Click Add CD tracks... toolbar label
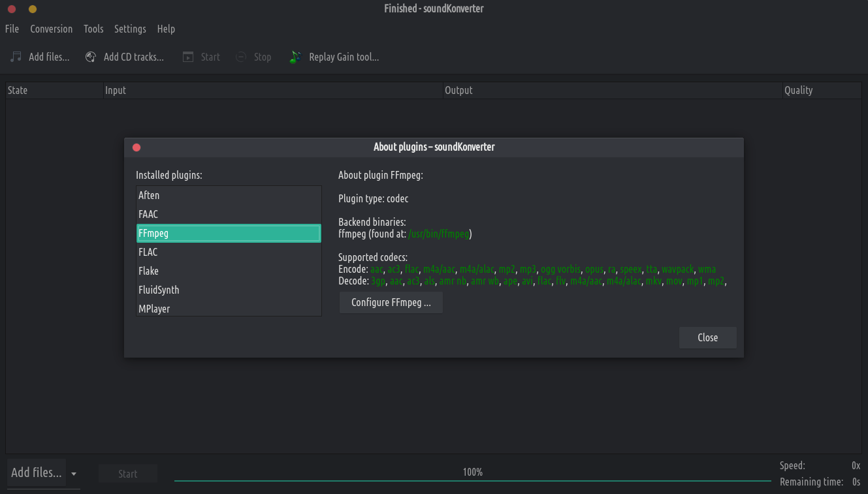This screenshot has width=868, height=494. 134,57
